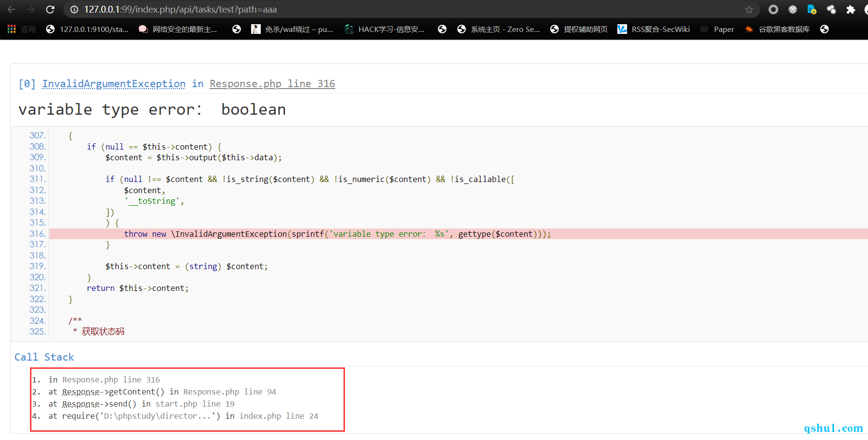
Task: Open the circular extension icon beside the star
Action: point(773,9)
